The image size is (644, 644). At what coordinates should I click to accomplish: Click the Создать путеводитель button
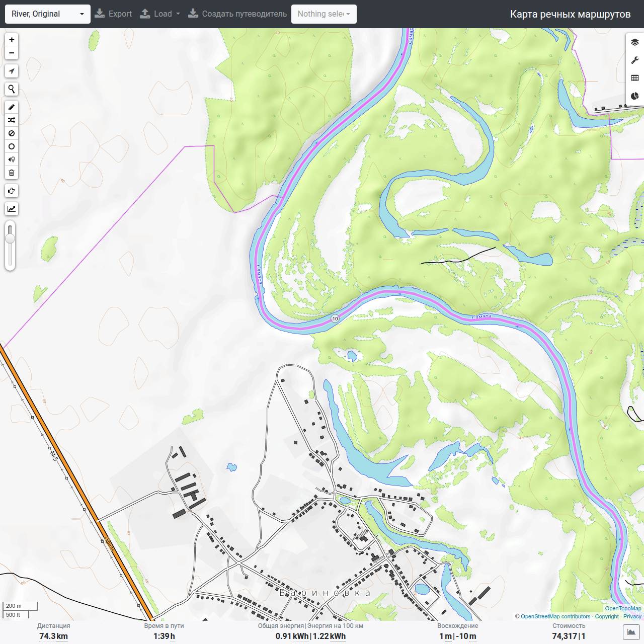click(237, 14)
